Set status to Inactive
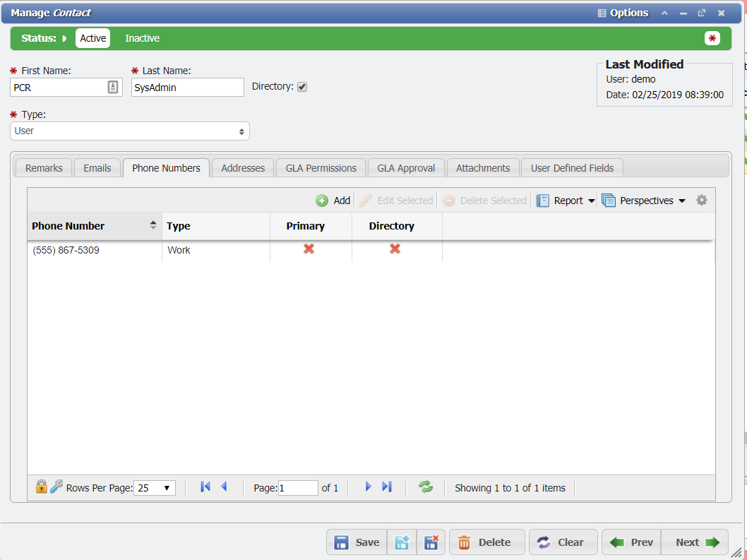Viewport: 747px width, 560px height. (x=142, y=38)
